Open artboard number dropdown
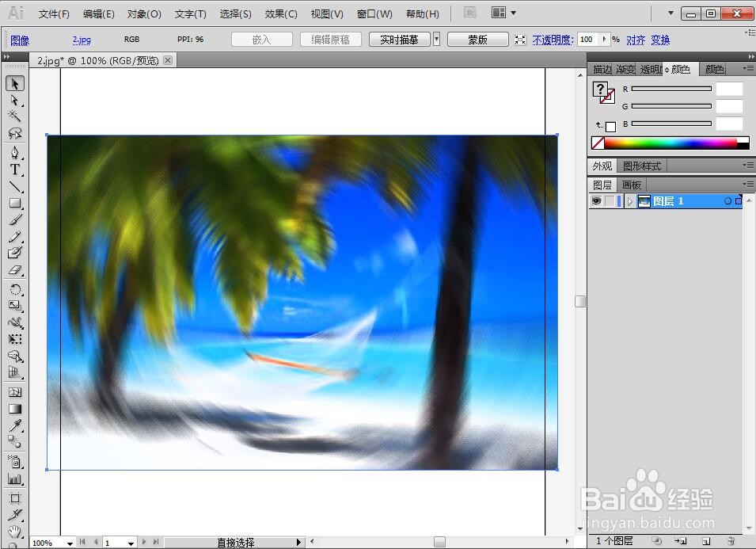This screenshot has height=549, width=756. pos(131,543)
